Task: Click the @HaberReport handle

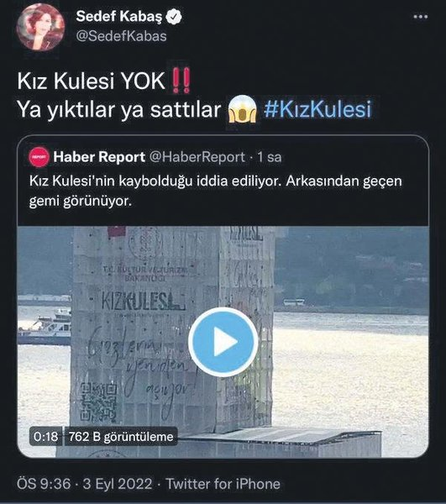Action: coord(197,157)
